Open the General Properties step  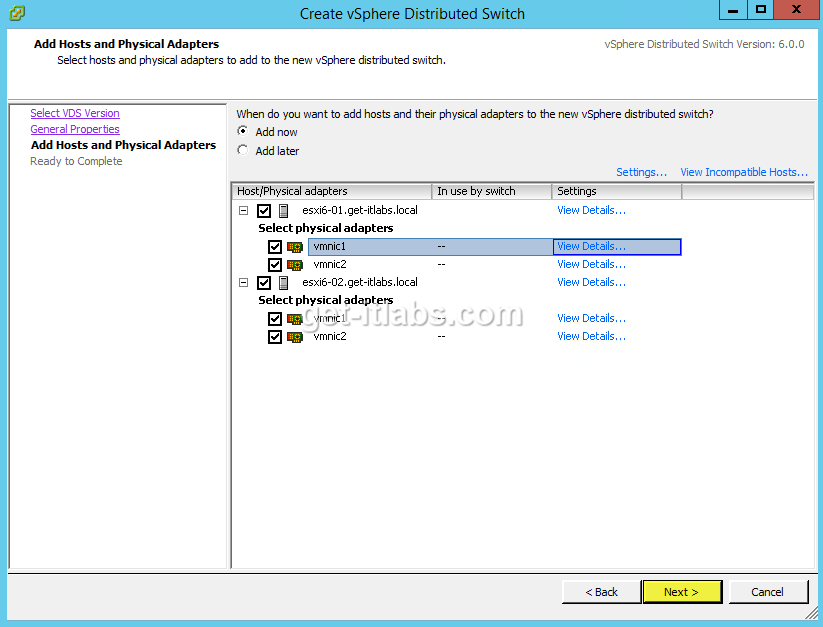74,129
